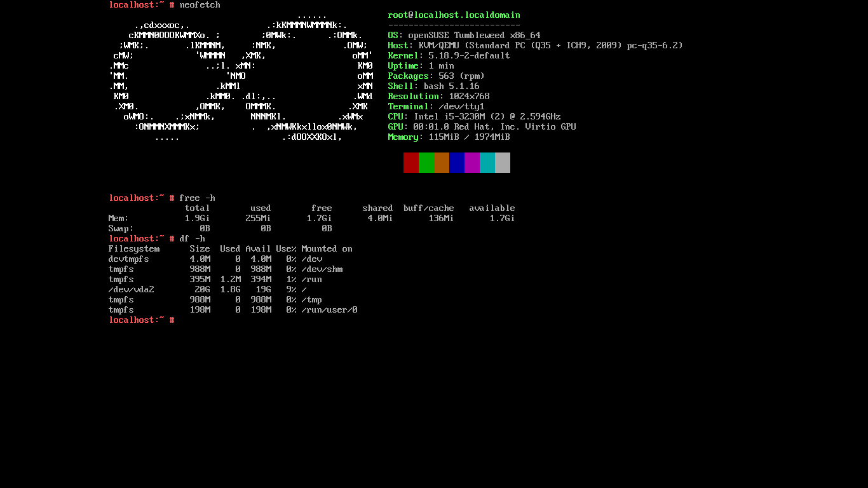
Task: Click packages value '563 (rpm)'
Action: coord(462,76)
